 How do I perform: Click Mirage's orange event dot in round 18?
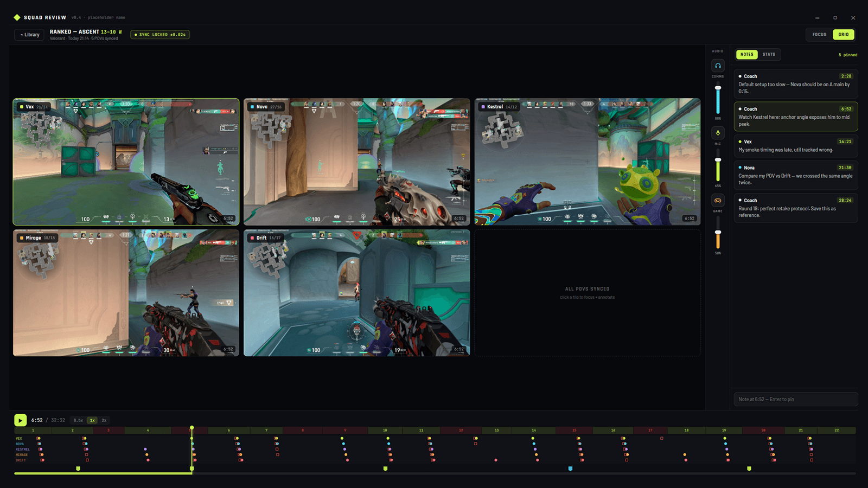(685, 454)
